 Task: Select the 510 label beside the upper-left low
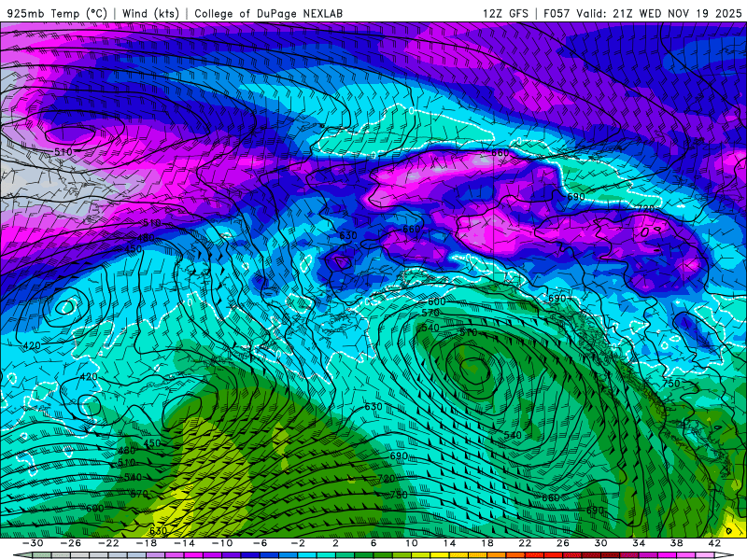click(63, 152)
